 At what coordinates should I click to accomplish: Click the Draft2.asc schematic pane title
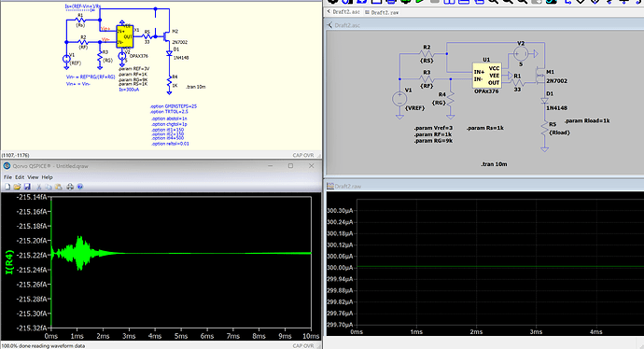(347, 25)
